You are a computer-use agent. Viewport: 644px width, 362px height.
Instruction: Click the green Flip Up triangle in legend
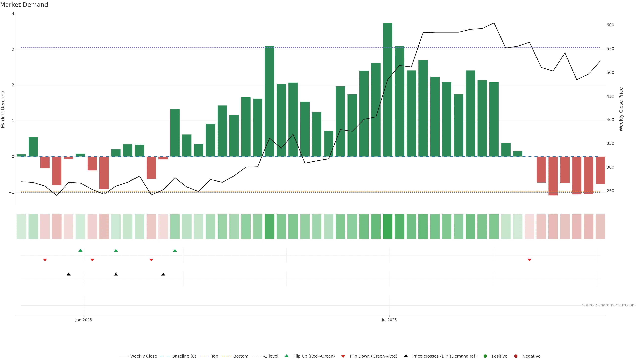click(x=286, y=356)
